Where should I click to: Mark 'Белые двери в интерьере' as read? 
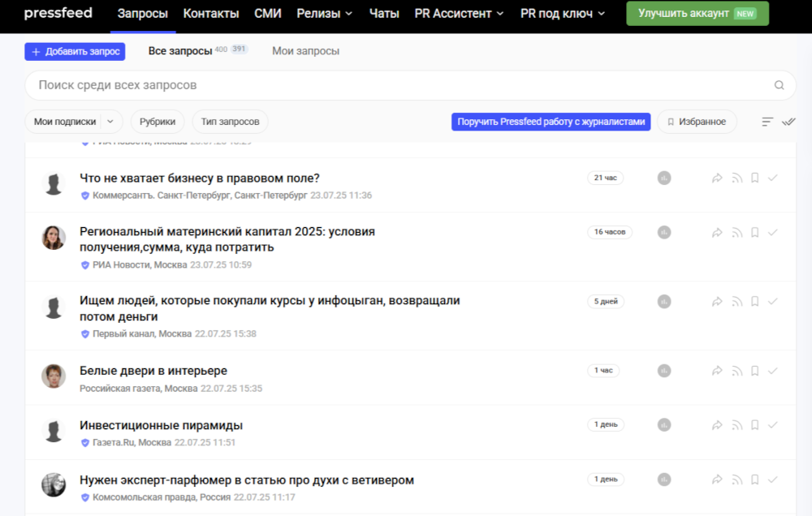click(x=773, y=371)
